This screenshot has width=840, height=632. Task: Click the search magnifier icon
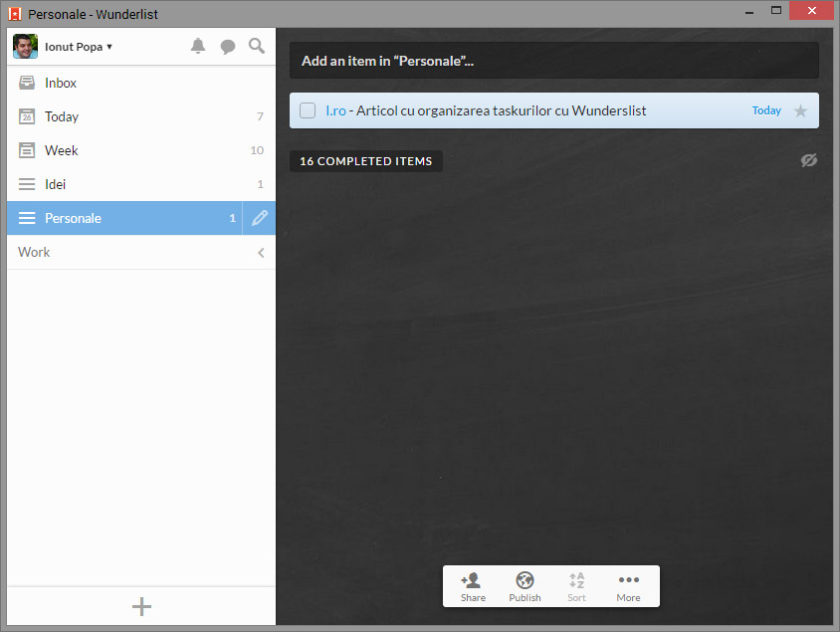point(257,46)
